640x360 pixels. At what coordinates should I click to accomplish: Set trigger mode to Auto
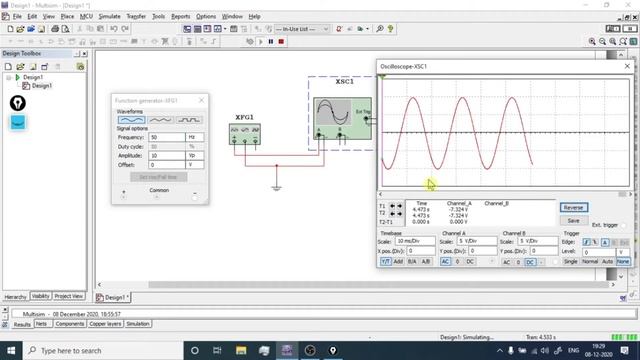click(607, 262)
